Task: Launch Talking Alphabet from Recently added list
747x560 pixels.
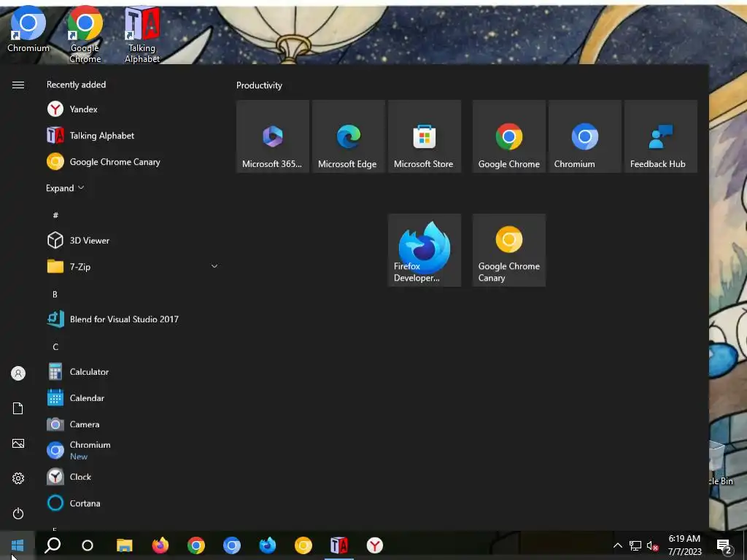Action: pos(133,136)
